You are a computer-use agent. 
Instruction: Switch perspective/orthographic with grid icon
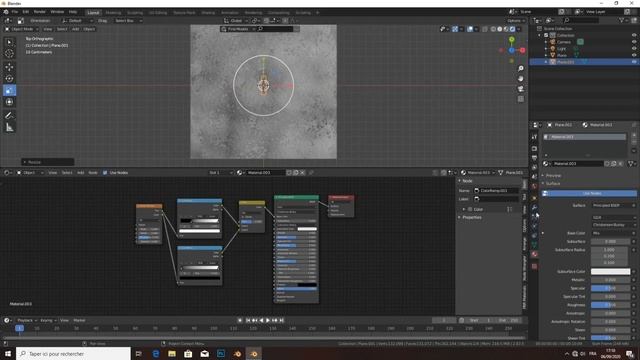coord(521,99)
